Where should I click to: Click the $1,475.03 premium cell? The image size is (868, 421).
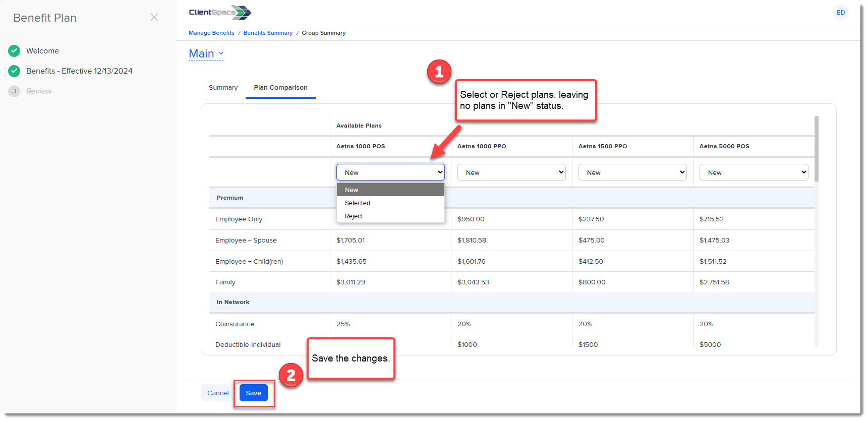click(x=714, y=240)
